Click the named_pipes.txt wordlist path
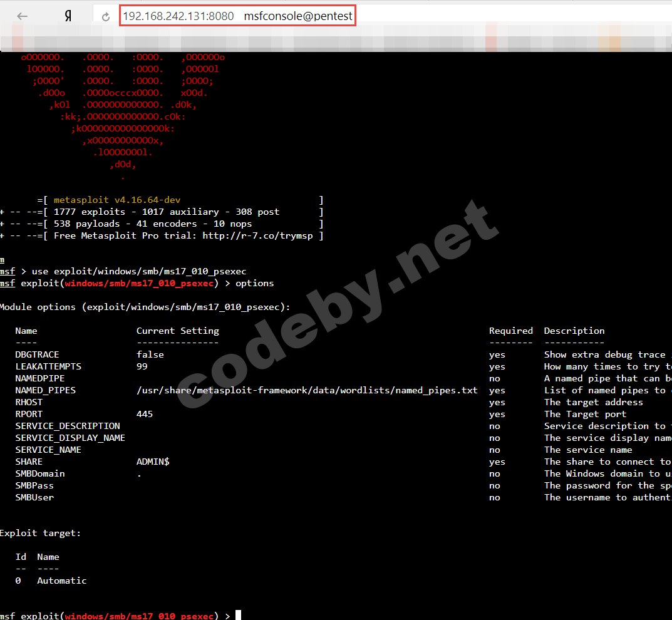The image size is (672, 620). click(307, 390)
